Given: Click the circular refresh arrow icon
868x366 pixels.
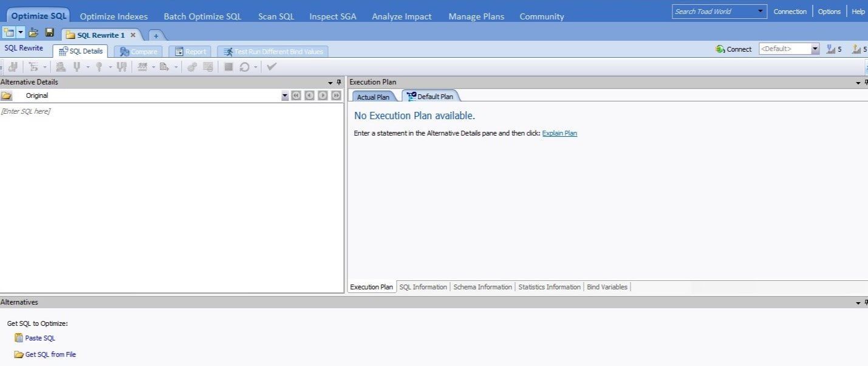Looking at the screenshot, I should pyautogui.click(x=244, y=67).
